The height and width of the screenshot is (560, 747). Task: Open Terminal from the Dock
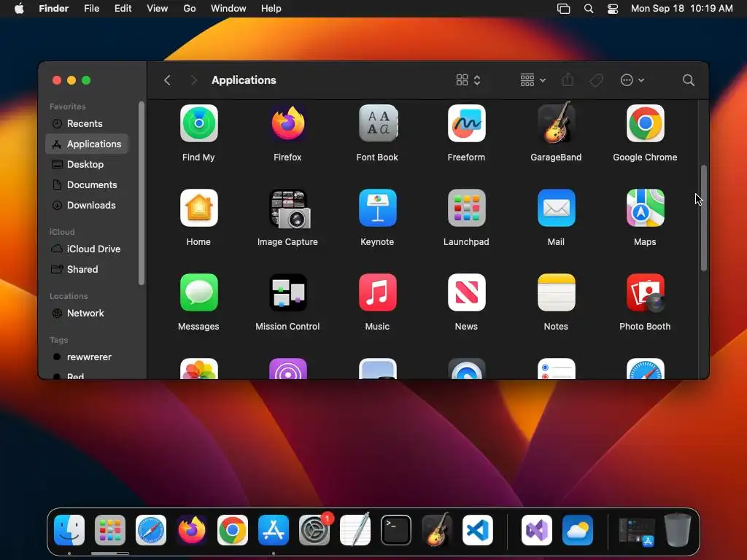tap(396, 530)
